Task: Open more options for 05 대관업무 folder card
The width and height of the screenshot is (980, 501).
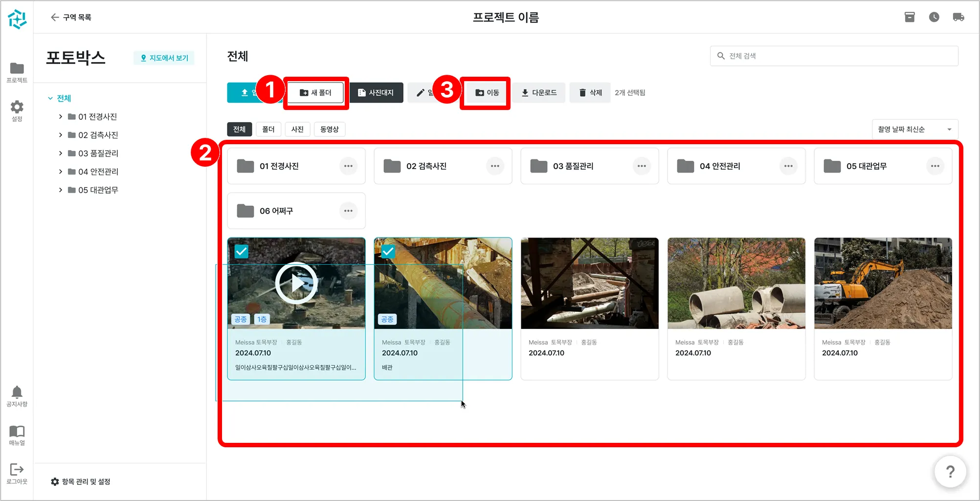Action: tap(935, 166)
